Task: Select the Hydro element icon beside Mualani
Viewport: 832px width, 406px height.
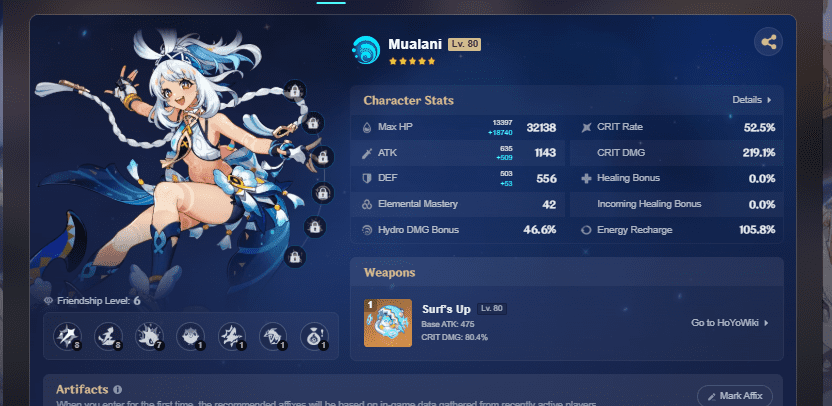Action: click(x=366, y=50)
